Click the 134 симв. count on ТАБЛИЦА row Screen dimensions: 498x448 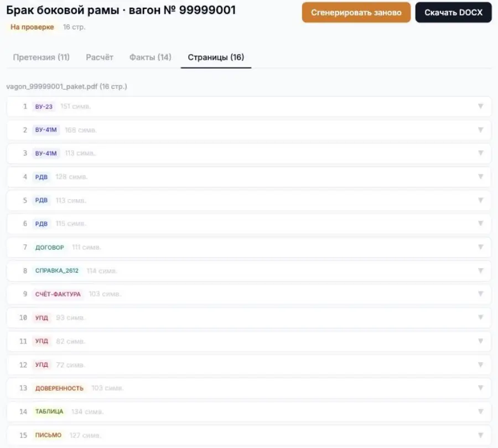tap(87, 412)
